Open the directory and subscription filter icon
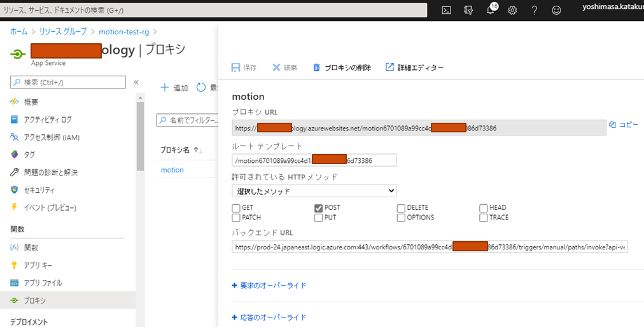 click(x=468, y=10)
